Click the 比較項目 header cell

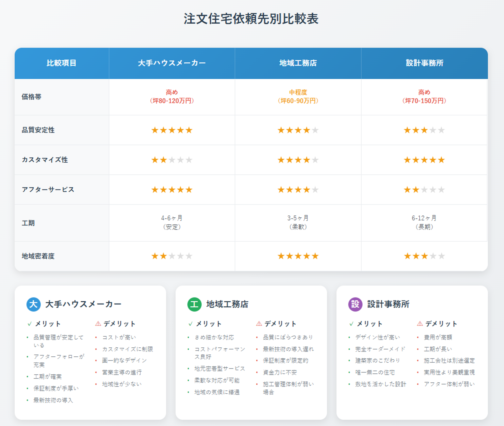pos(61,63)
